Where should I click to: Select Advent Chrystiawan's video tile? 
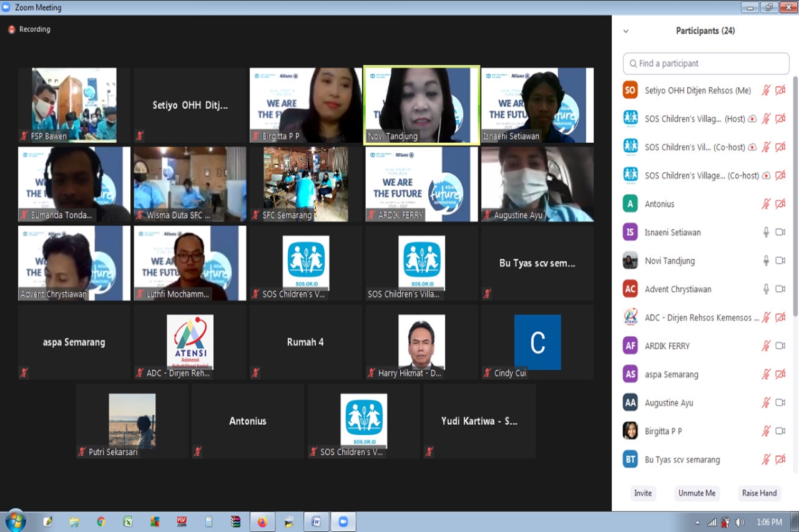point(74,263)
